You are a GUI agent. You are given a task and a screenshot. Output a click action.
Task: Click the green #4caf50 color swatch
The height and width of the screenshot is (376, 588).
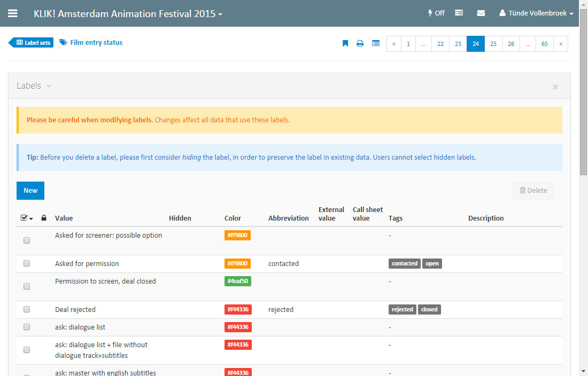[x=238, y=281]
